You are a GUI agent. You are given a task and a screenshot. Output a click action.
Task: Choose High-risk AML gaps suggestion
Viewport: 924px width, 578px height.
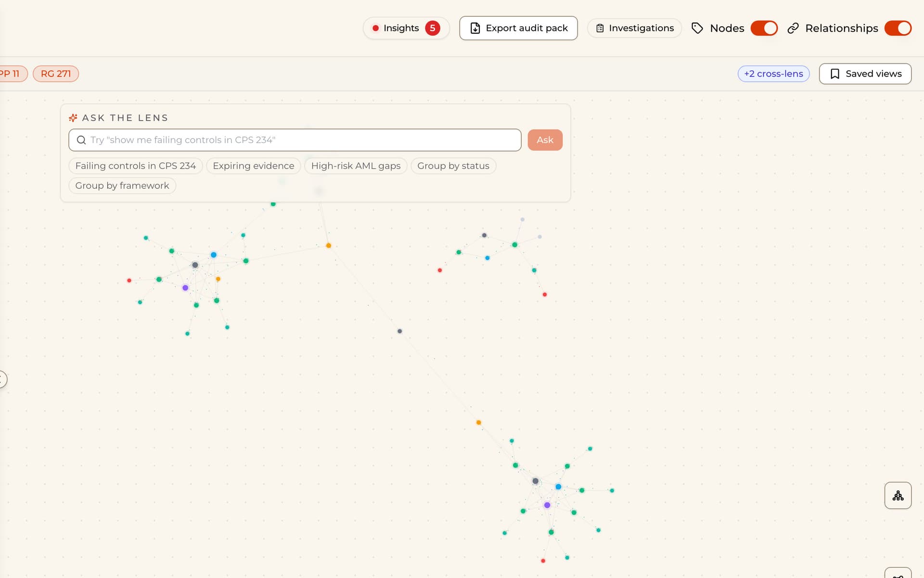click(x=356, y=166)
